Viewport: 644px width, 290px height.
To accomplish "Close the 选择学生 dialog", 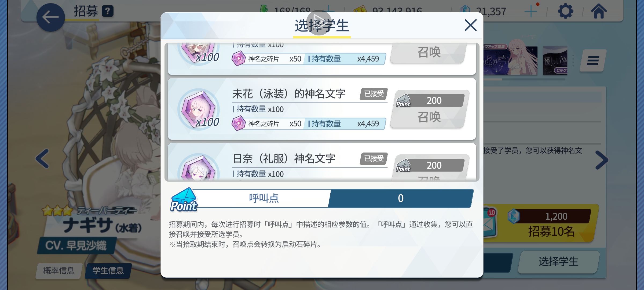I will (470, 25).
